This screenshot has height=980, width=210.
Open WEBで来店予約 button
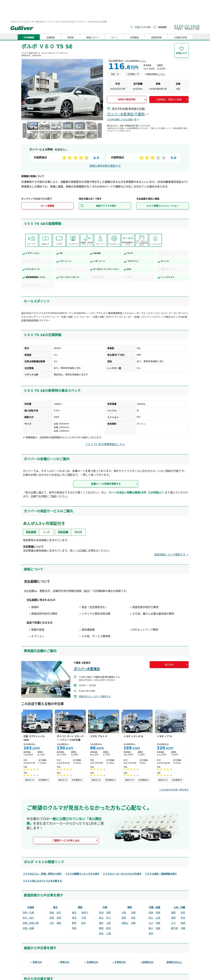pyautogui.click(x=127, y=99)
